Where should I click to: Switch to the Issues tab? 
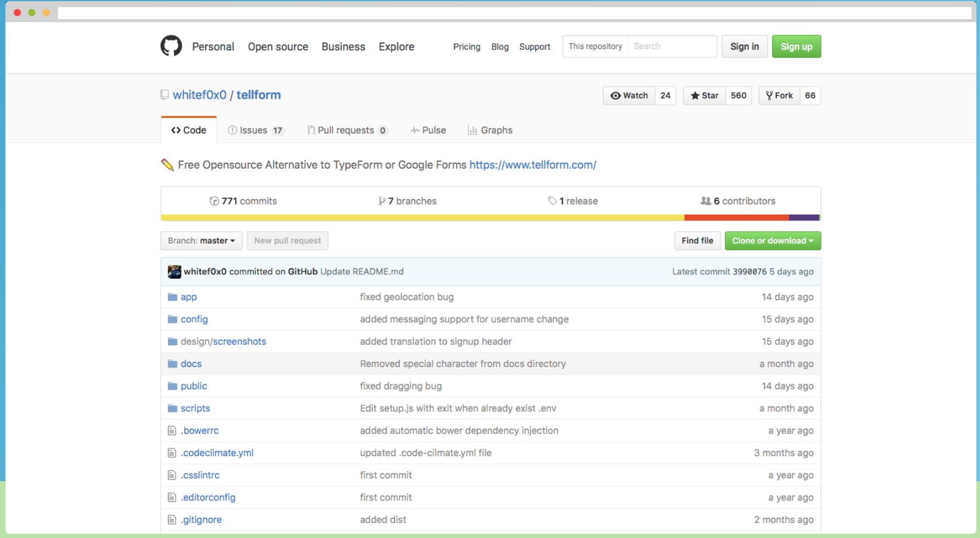coord(256,130)
